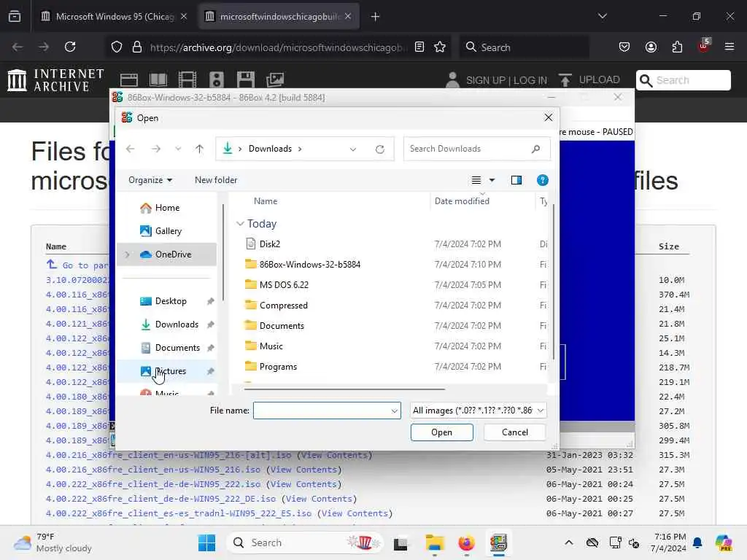747x560 pixels.
Task: Click the UPLOAD link
Action: tap(589, 80)
